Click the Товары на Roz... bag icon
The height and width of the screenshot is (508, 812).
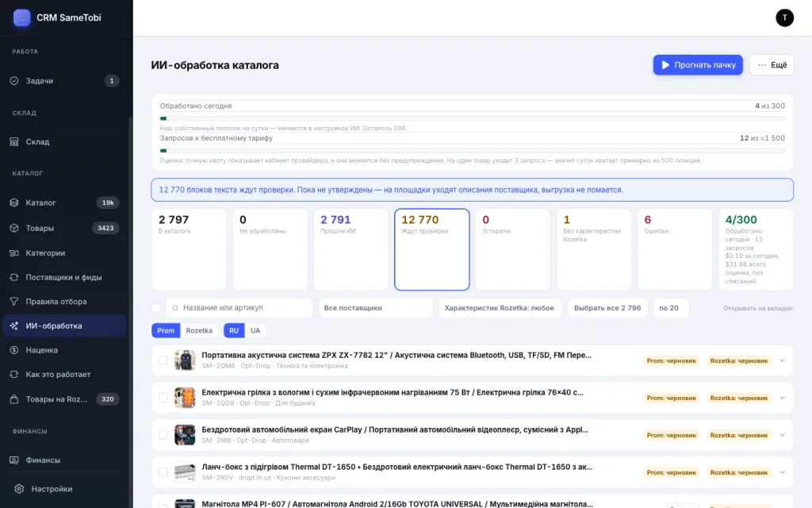[14, 399]
